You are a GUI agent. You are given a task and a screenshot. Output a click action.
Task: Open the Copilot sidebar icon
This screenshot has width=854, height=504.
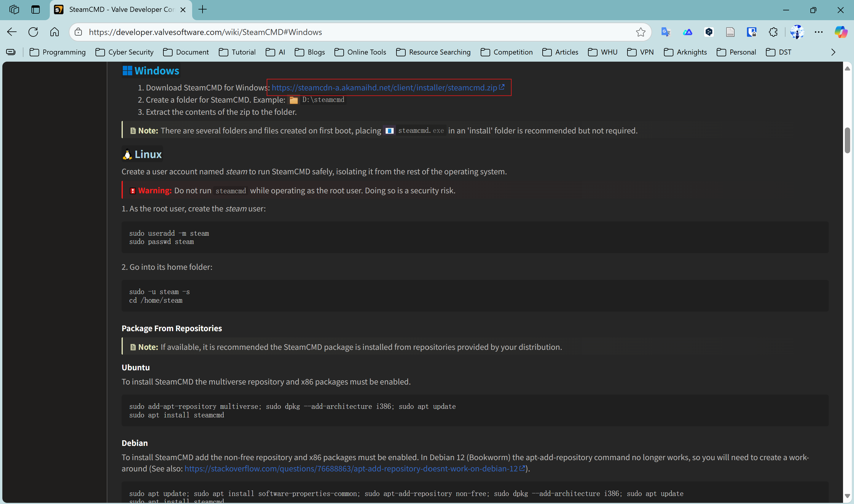(x=841, y=32)
